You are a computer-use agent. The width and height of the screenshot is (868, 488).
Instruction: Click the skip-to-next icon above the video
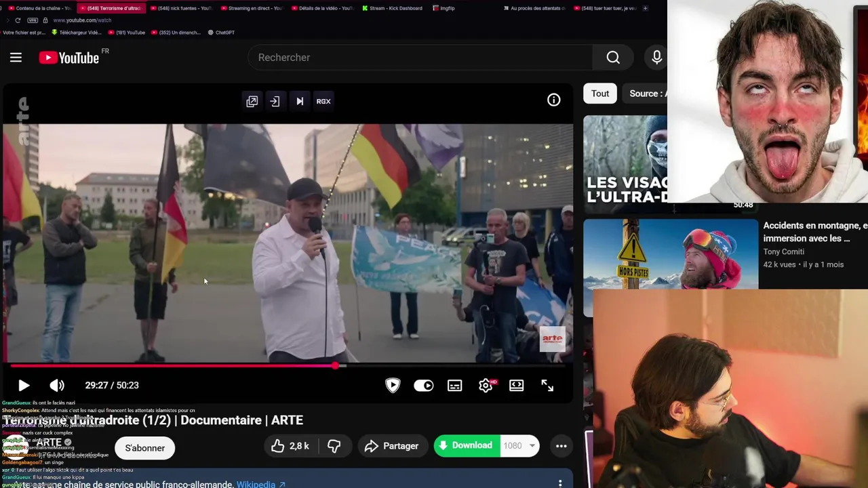(300, 101)
